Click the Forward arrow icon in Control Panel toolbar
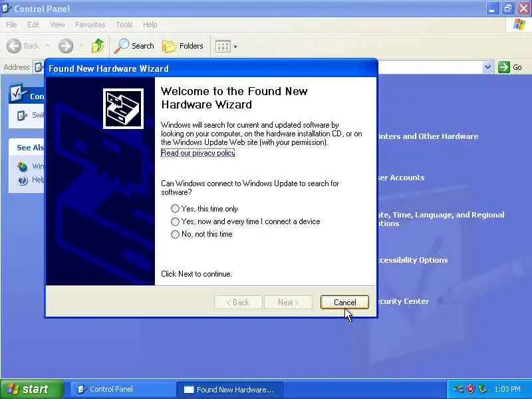 point(66,46)
